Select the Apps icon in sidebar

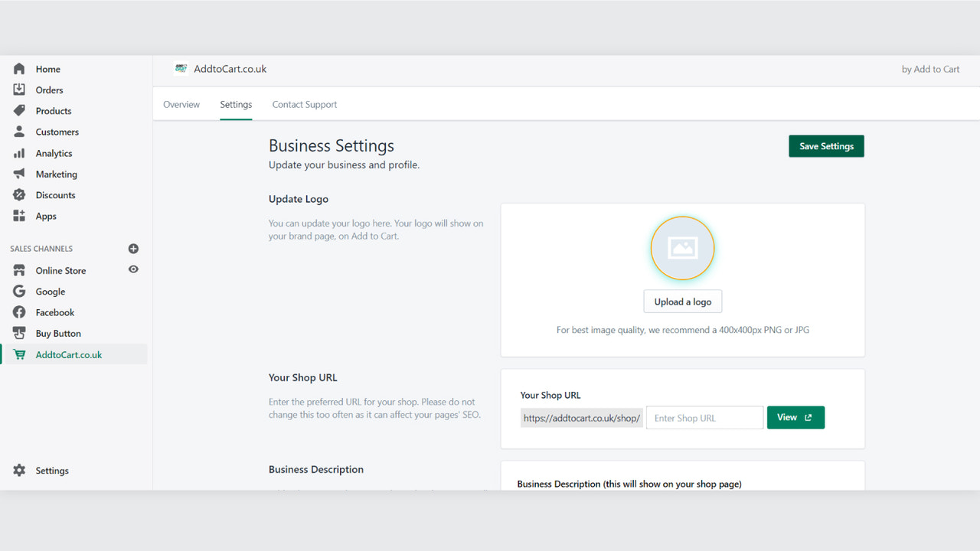[x=18, y=216]
